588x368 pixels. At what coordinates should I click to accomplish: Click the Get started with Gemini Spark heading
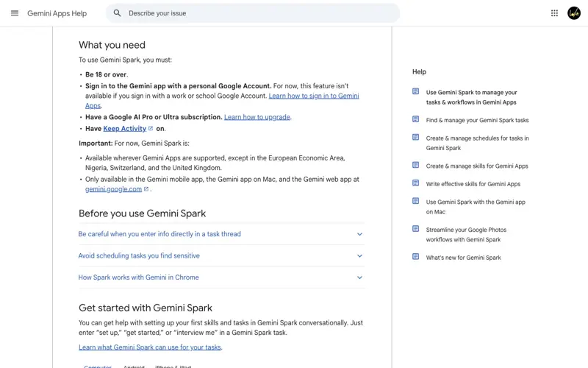tap(146, 308)
